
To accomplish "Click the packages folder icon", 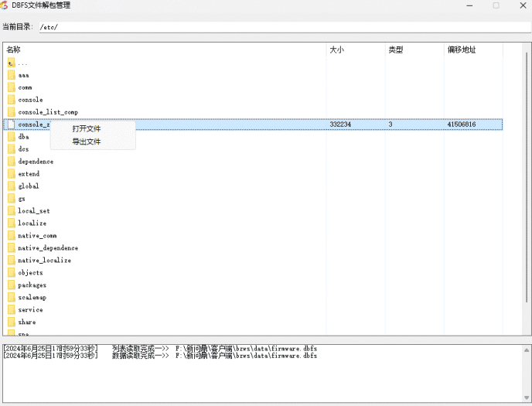I will tap(11, 285).
